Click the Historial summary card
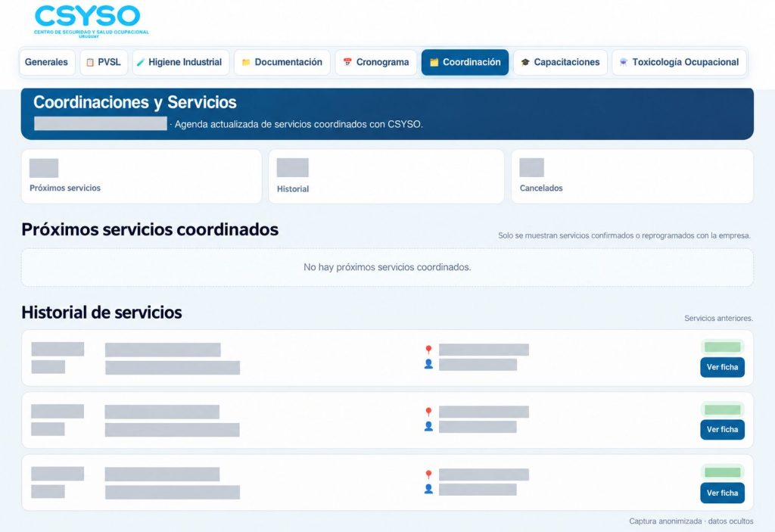775x532 pixels. (x=386, y=176)
